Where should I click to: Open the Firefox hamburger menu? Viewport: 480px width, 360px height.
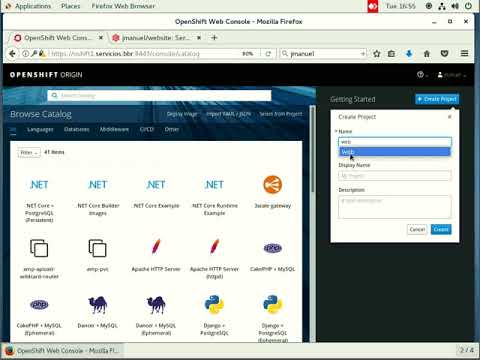[x=464, y=53]
